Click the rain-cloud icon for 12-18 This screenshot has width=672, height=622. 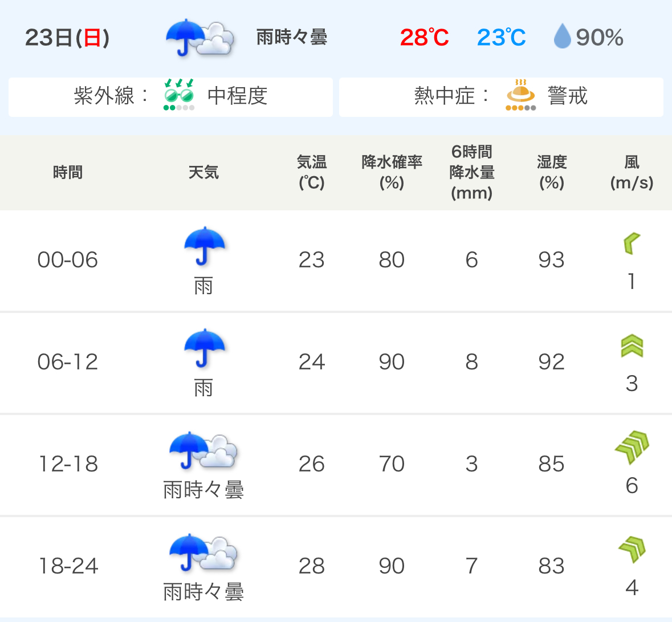[x=203, y=450]
